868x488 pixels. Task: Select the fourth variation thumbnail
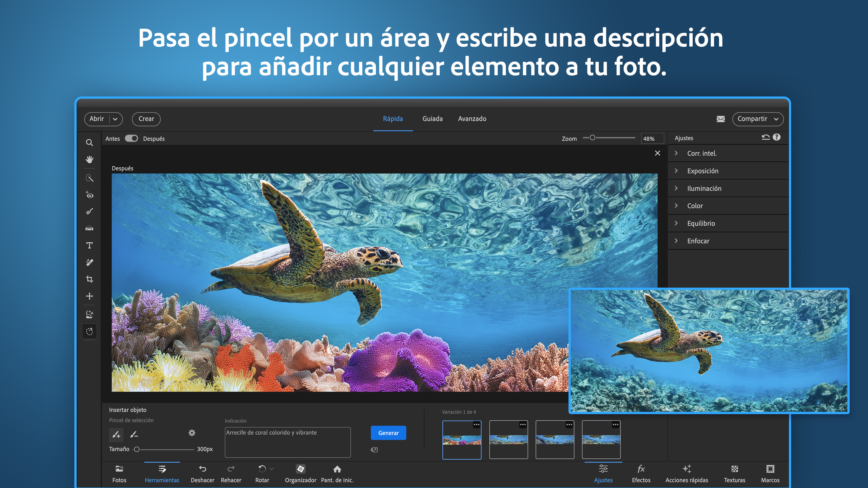601,440
